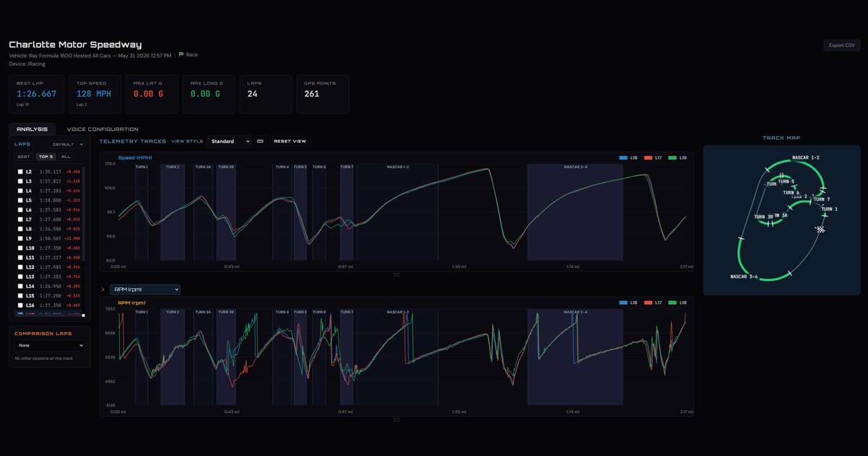Click the Reset View button

click(290, 141)
